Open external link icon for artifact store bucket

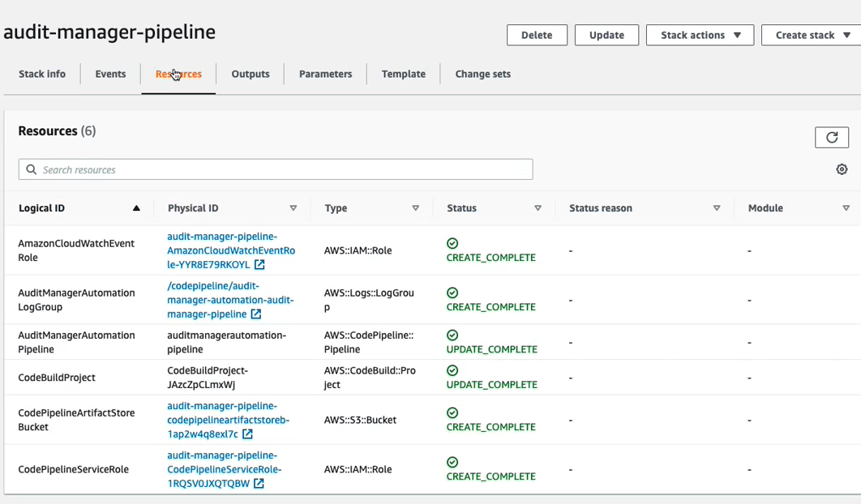point(247,434)
